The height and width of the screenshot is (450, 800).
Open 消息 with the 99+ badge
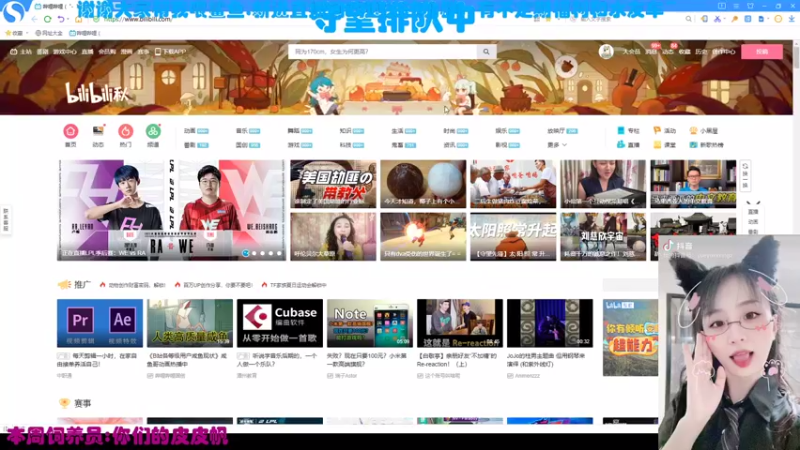651,52
